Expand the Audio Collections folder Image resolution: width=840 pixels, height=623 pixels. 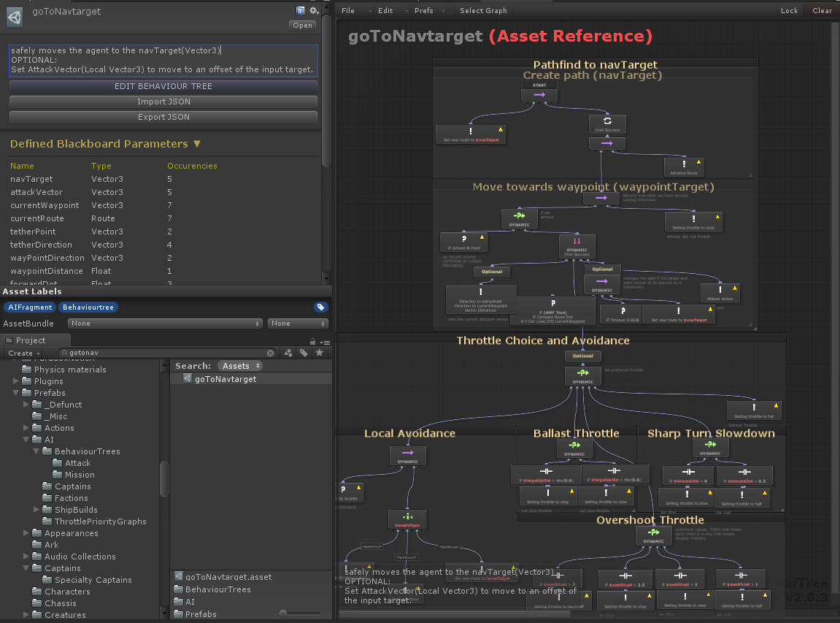[26, 557]
